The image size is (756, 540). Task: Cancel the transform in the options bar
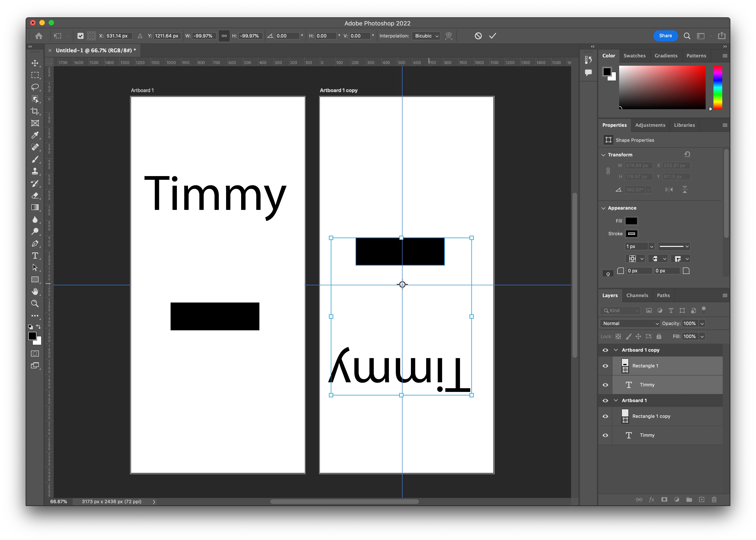pos(478,36)
